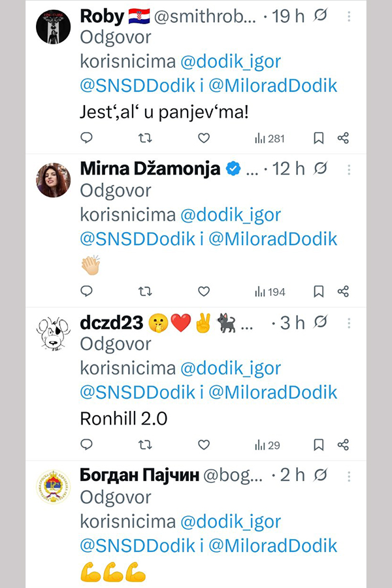Image resolution: width=392 pixels, height=588 pixels.
Task: Share dczd23's Ronhill 2.0 tweet
Action: (x=343, y=445)
